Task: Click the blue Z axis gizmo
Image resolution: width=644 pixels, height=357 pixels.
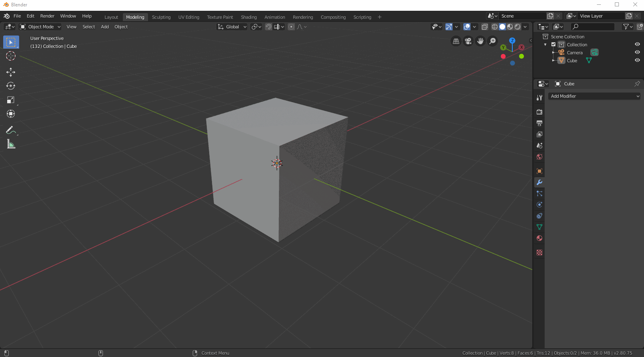Action: (x=512, y=41)
